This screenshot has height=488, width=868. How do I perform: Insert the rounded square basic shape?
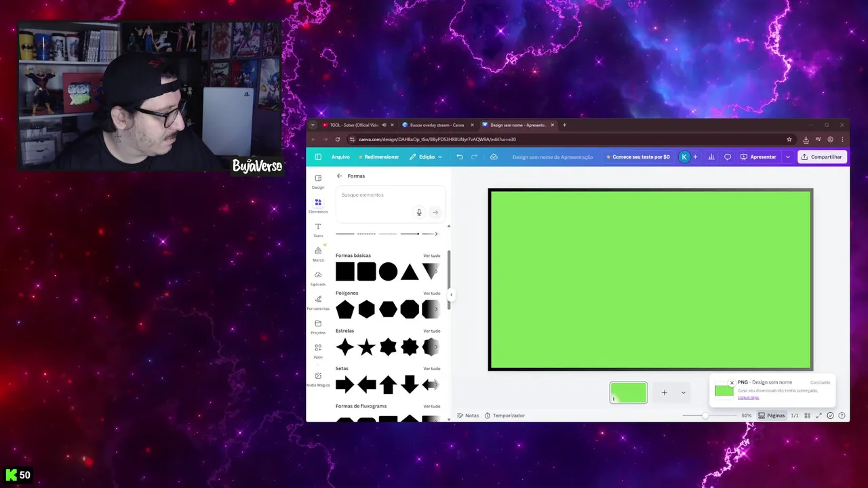coord(366,272)
